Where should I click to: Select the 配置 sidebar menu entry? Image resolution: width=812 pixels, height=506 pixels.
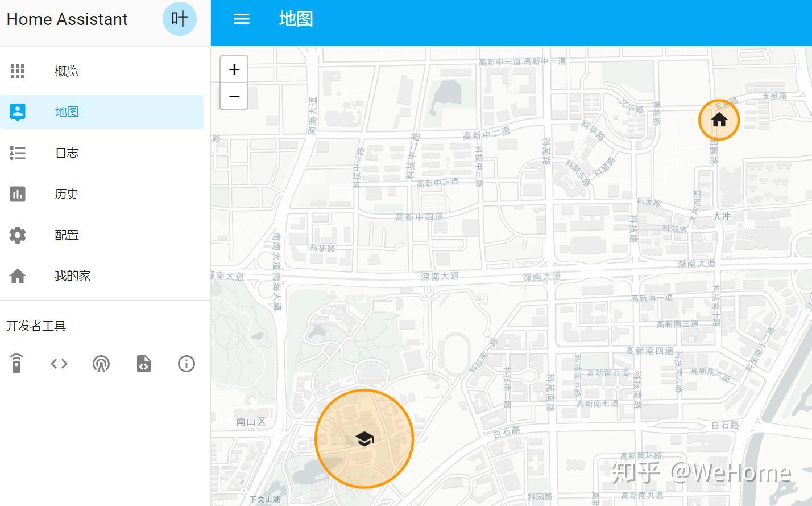coord(67,235)
